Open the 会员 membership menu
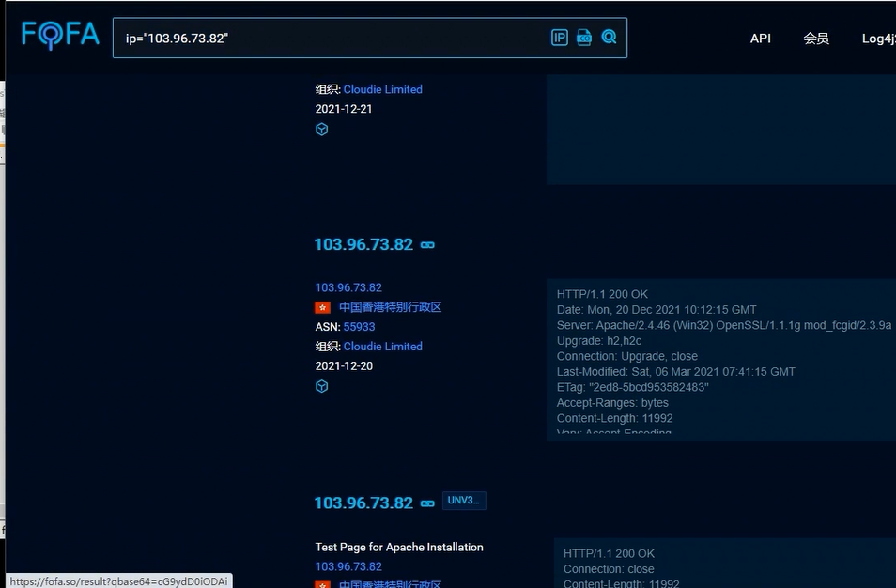The width and height of the screenshot is (896, 588). [816, 39]
